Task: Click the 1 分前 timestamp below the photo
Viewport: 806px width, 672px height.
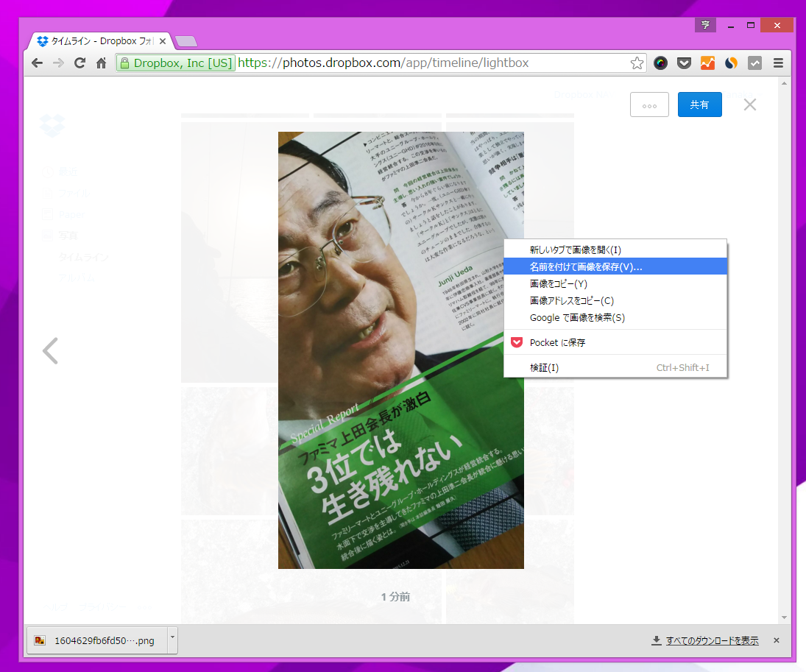Action: (395, 597)
